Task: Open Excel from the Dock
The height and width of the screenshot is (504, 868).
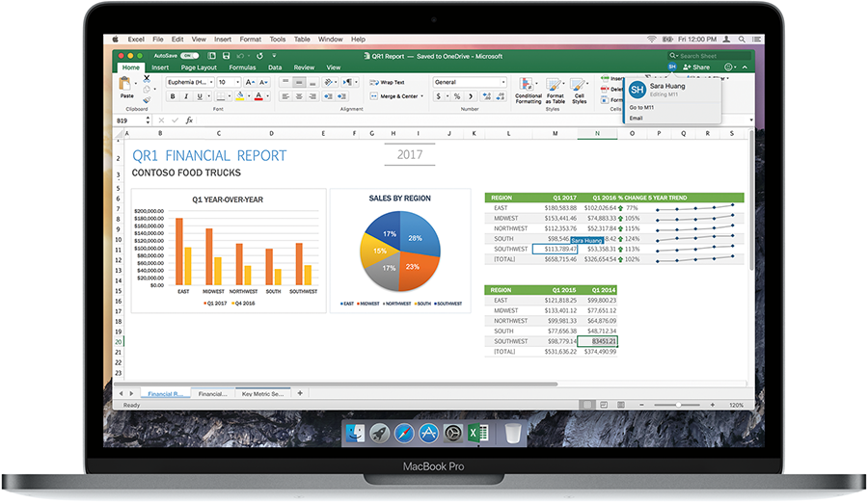Action: coord(478,433)
